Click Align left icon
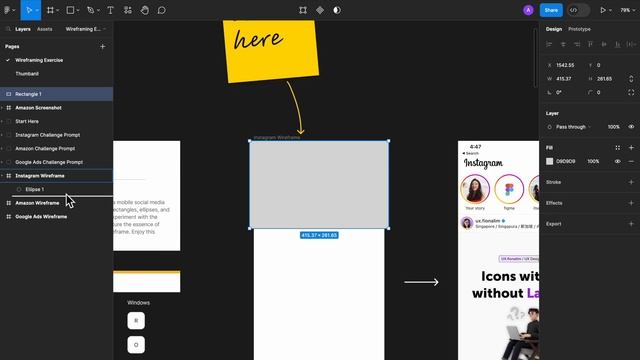Screen dimensions: 640x360 point(549,44)
